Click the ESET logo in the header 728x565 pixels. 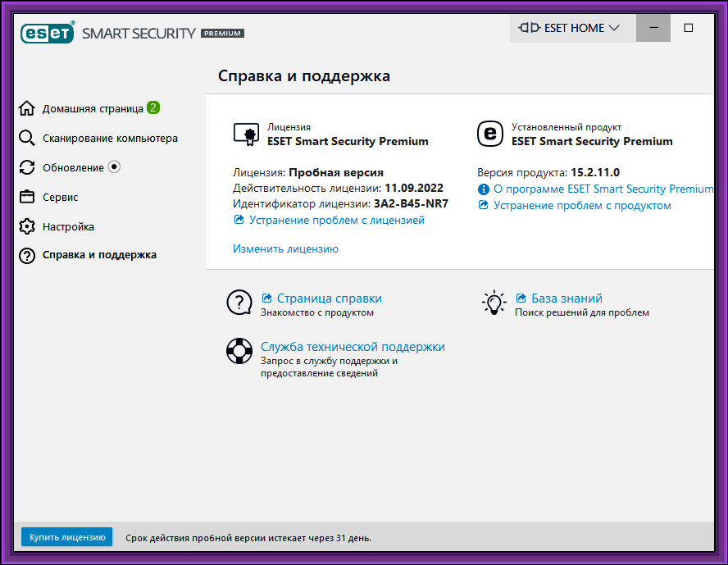(x=47, y=33)
